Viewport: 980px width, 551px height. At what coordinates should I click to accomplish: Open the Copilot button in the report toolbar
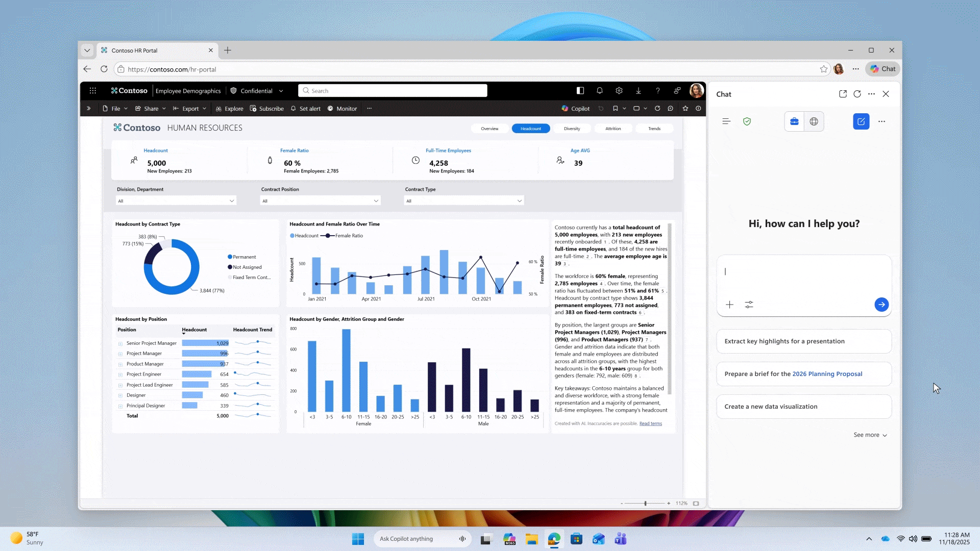pyautogui.click(x=576, y=109)
